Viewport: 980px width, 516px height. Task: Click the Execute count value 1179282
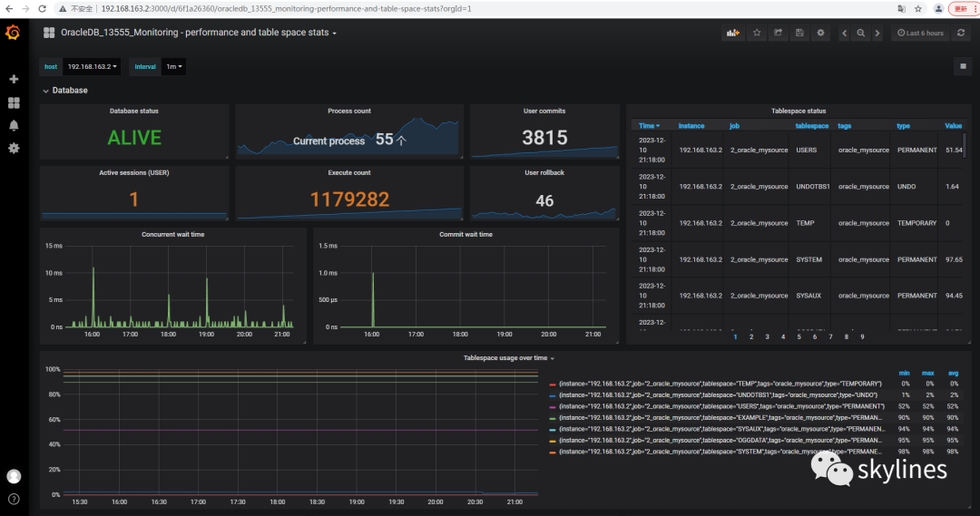tap(349, 200)
